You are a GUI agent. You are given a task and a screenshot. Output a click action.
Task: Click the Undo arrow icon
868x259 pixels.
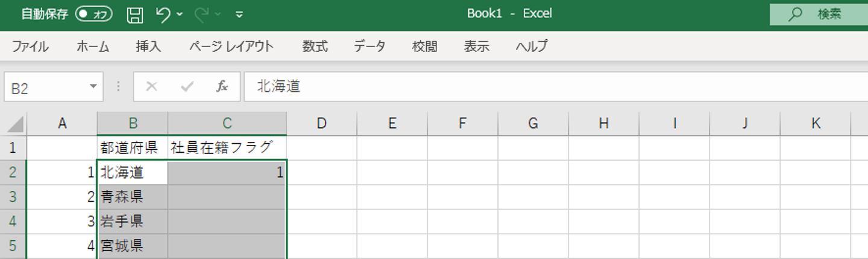[163, 14]
